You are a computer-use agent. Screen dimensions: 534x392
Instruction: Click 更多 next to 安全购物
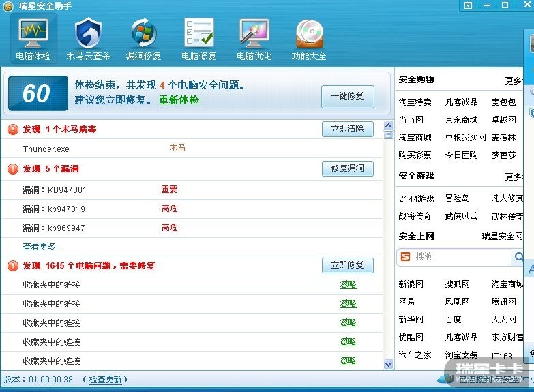(514, 80)
